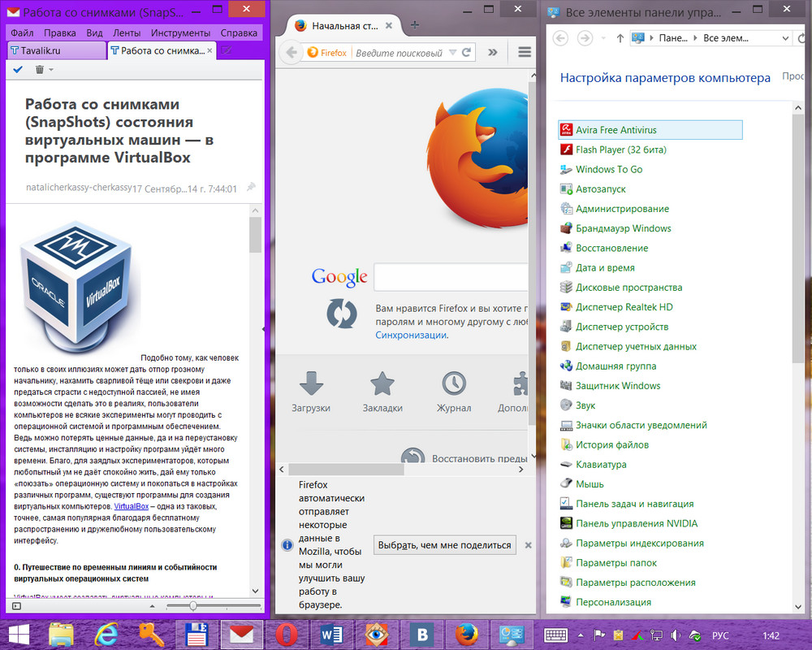Open the recent locations dropdown in Control Panel

tap(603, 38)
